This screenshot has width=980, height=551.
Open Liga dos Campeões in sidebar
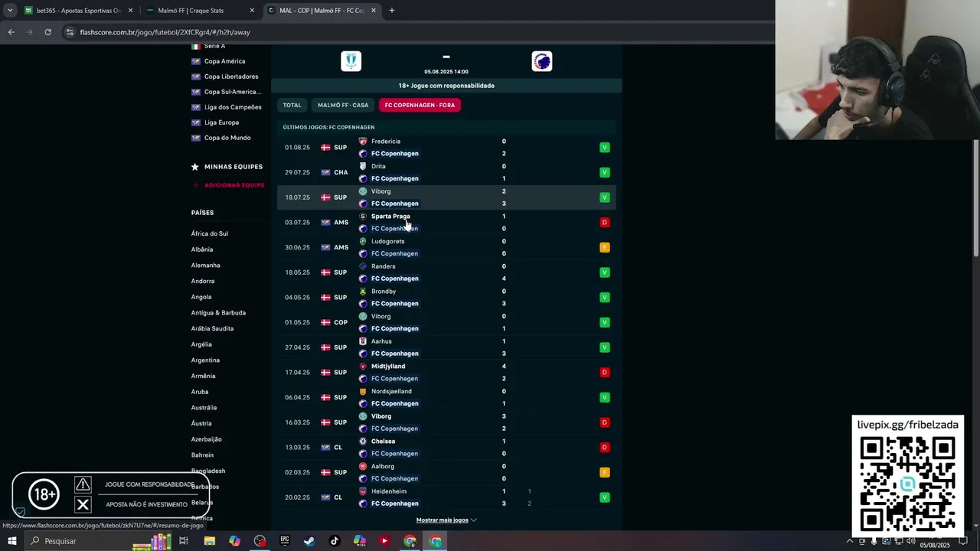coord(233,107)
